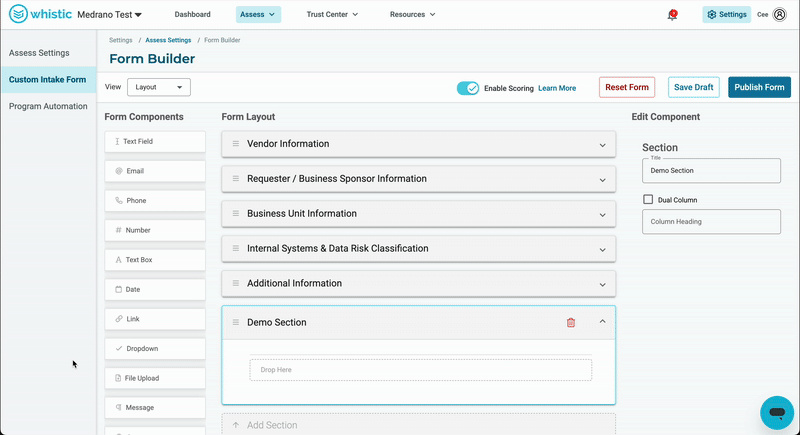
Task: Grab the Demo Section drag handle
Action: pos(236,322)
